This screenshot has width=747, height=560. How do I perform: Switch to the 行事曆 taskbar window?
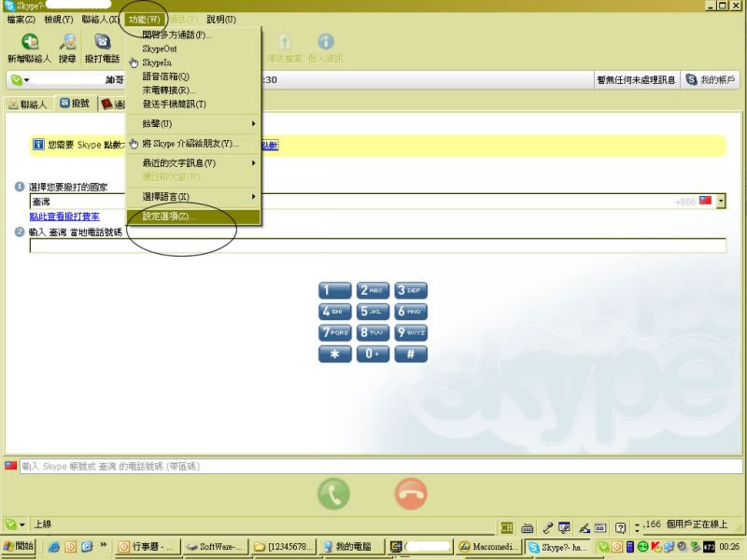148,547
